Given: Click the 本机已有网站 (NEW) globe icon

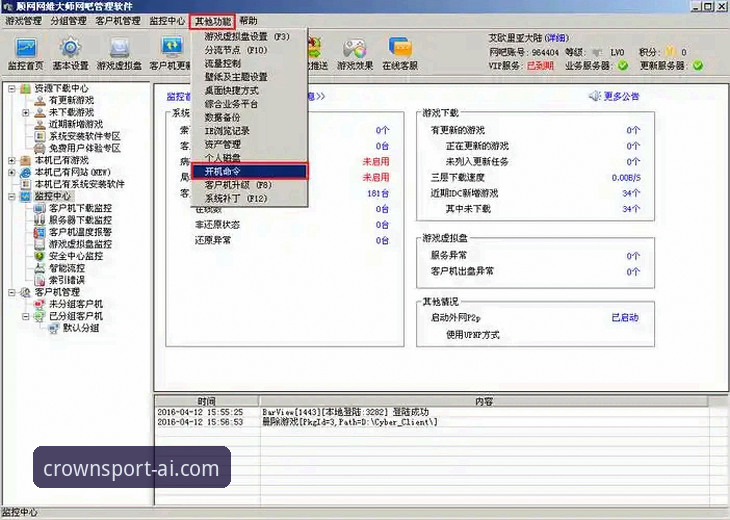Looking at the screenshot, I should pyautogui.click(x=26, y=172).
